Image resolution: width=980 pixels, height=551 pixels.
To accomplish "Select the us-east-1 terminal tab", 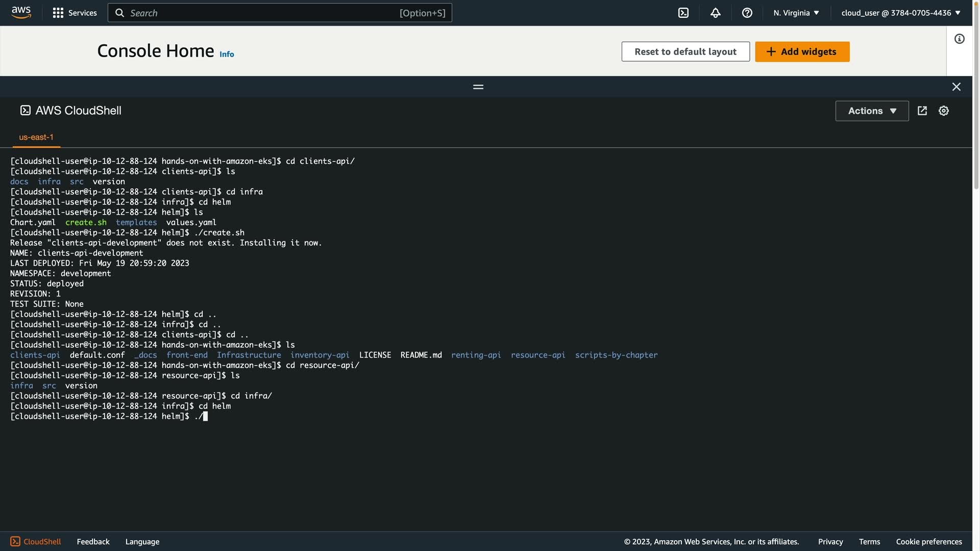I will (x=36, y=137).
